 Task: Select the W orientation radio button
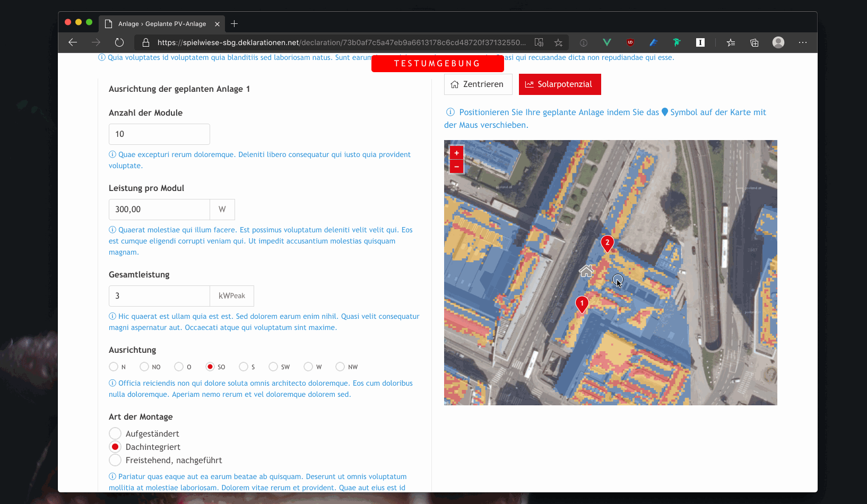pos(308,367)
